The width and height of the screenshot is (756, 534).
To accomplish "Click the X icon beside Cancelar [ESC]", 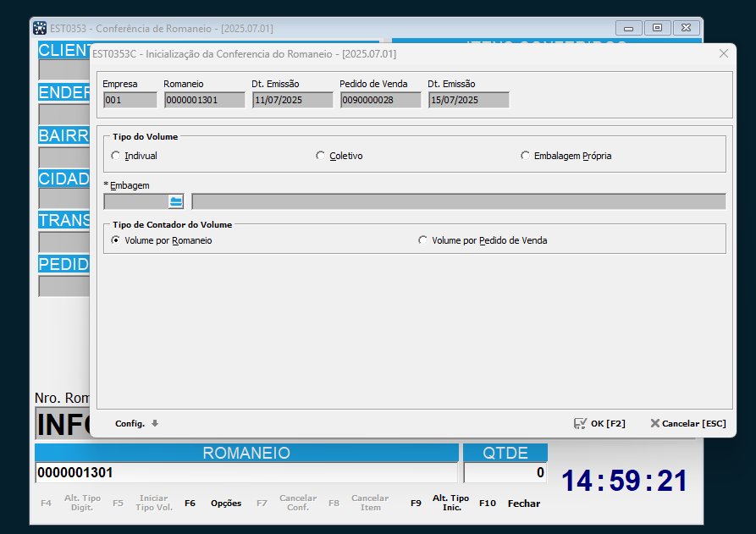I will [654, 423].
